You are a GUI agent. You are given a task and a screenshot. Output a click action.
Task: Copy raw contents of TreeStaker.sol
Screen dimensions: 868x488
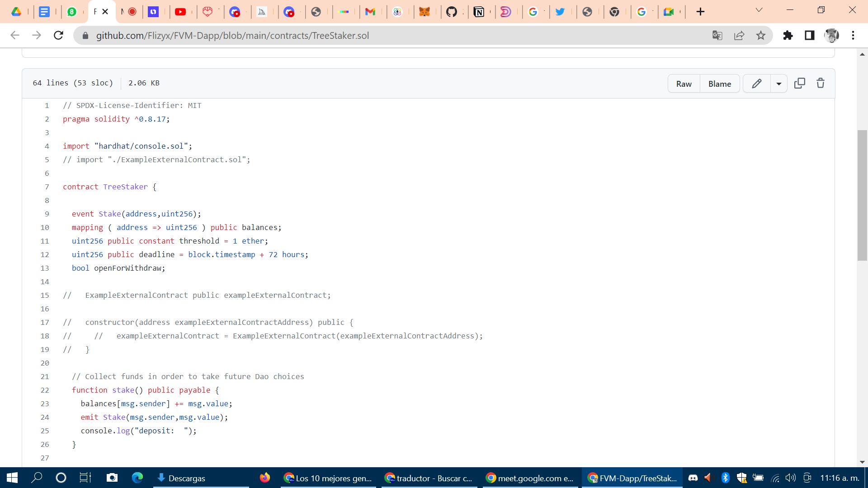pyautogui.click(x=800, y=83)
